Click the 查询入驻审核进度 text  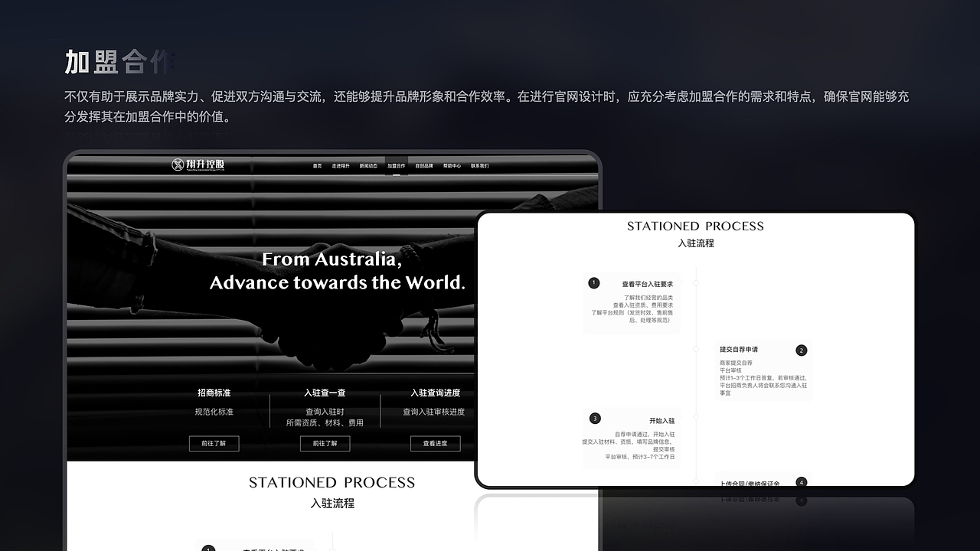434,412
